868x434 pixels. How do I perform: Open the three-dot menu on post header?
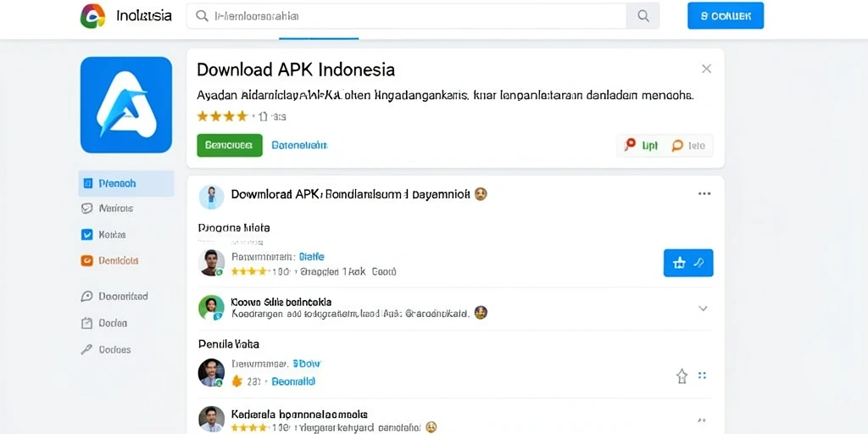(704, 194)
